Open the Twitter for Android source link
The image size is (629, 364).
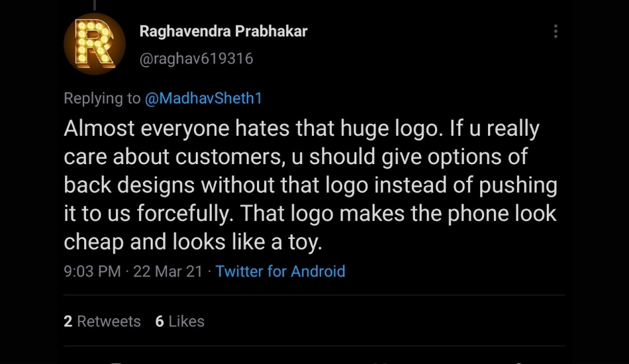click(281, 271)
